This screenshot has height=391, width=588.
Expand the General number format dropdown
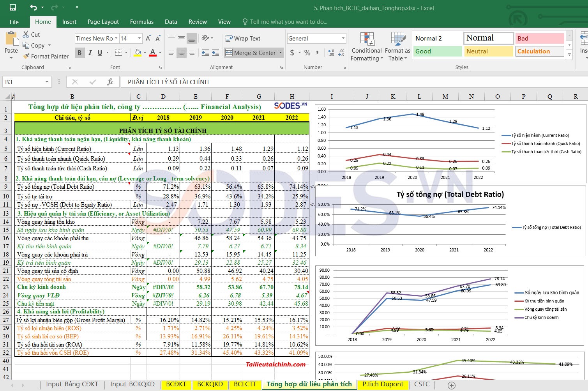coord(343,38)
